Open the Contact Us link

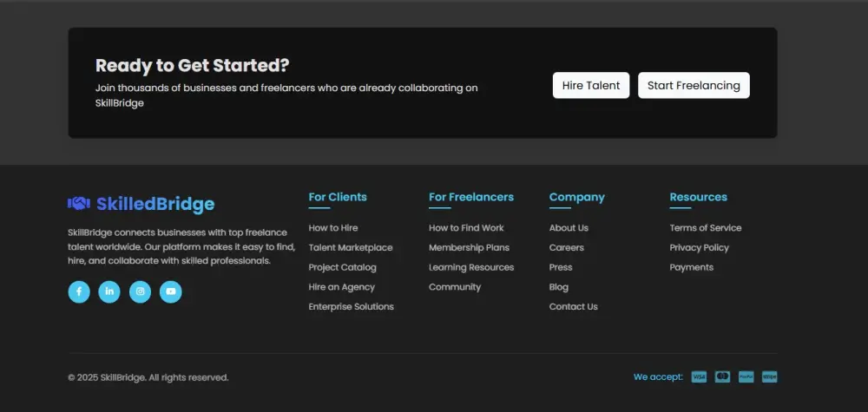(574, 307)
